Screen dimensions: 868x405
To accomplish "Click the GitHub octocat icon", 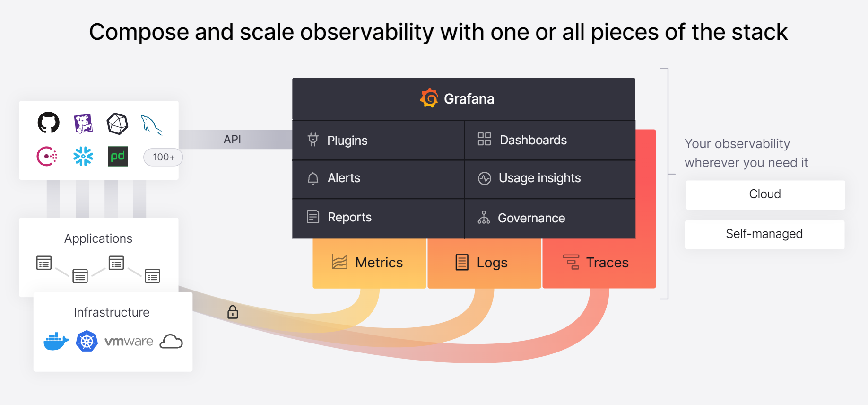I will tap(49, 123).
